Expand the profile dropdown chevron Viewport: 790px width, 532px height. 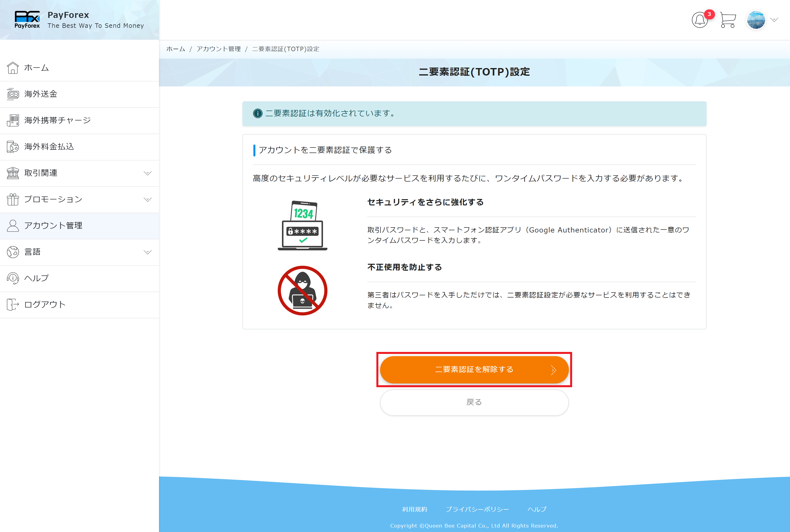point(774,20)
